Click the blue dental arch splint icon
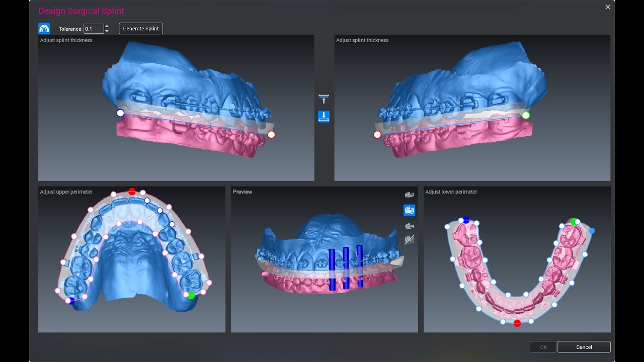 click(x=44, y=29)
